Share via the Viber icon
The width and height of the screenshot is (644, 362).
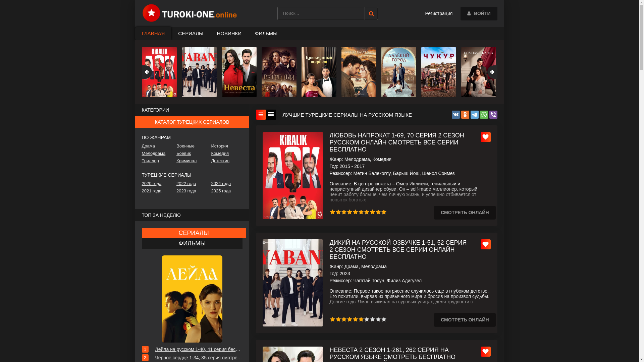[x=493, y=115]
